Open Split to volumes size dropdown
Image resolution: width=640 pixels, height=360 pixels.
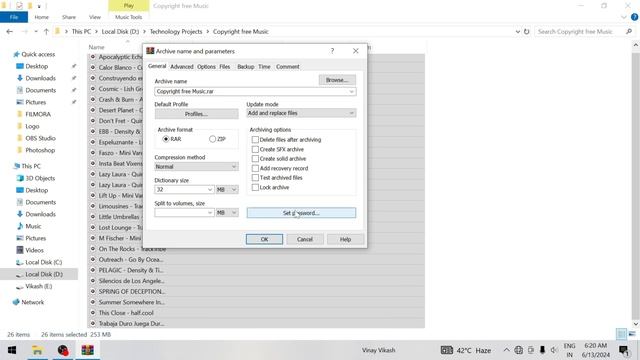coord(210,213)
